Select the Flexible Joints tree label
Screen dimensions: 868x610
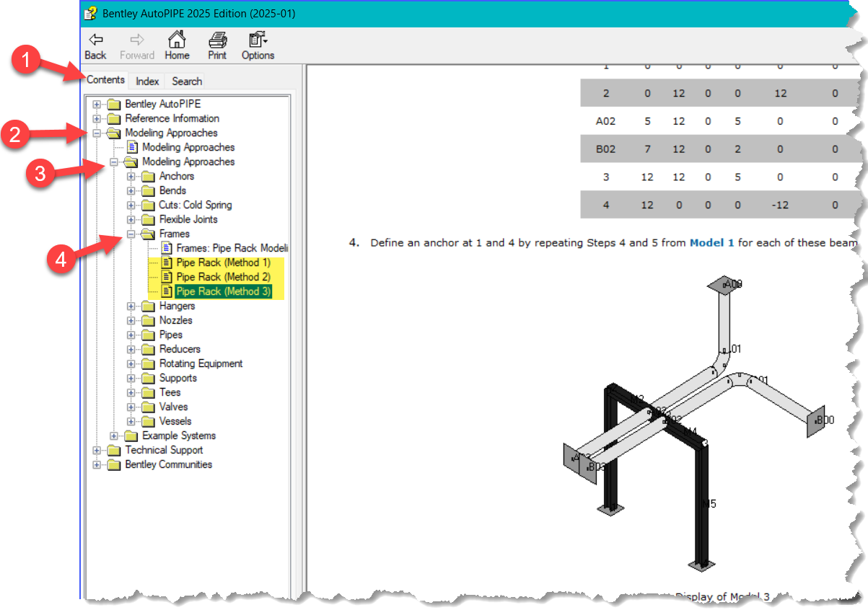tap(188, 219)
